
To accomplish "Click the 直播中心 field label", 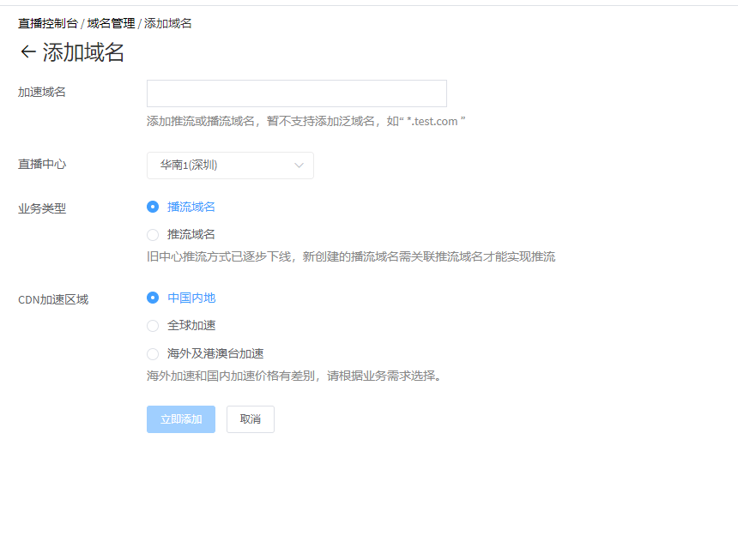I will click(x=42, y=164).
